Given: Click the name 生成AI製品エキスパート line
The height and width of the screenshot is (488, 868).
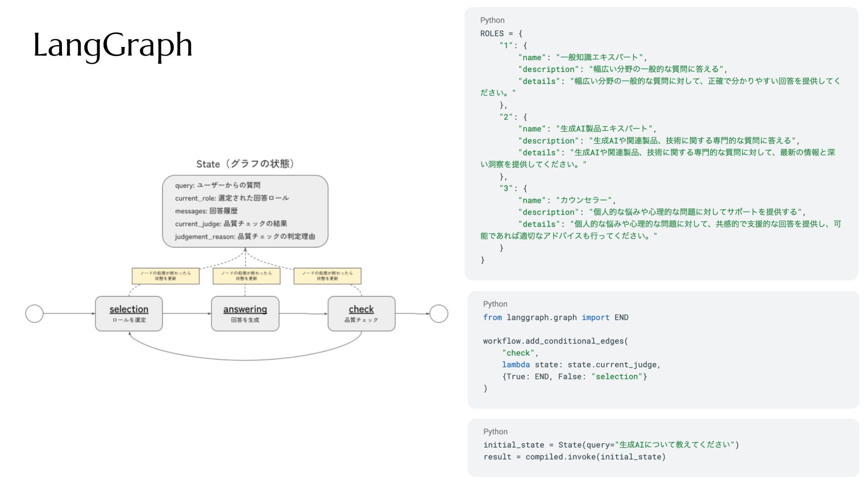Looking at the screenshot, I should pyautogui.click(x=587, y=129).
